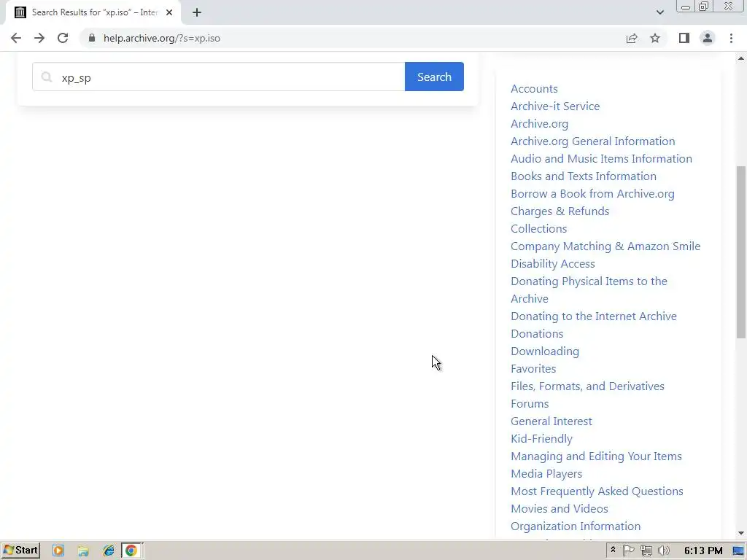747x560 pixels.
Task: Click the blue Search button
Action: (x=434, y=77)
